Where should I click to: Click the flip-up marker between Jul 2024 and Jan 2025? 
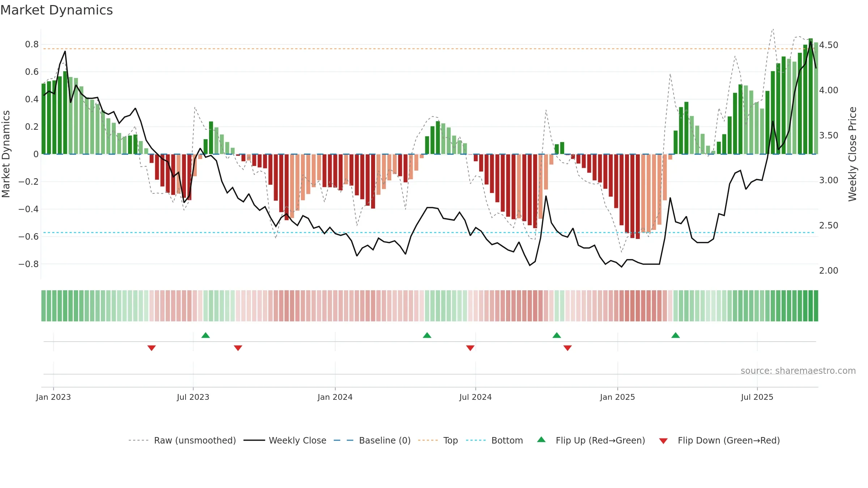557,335
